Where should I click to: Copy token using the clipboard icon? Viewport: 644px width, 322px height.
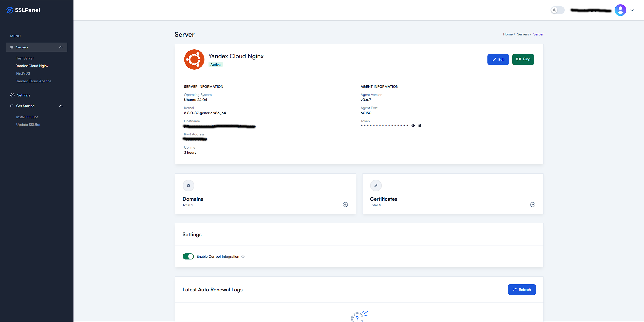click(420, 126)
